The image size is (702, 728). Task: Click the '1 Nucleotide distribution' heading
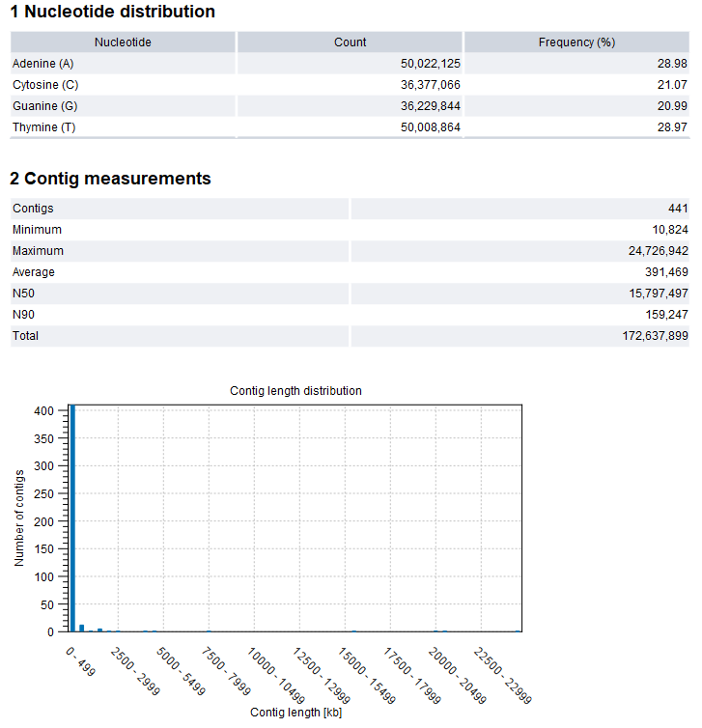[112, 13]
